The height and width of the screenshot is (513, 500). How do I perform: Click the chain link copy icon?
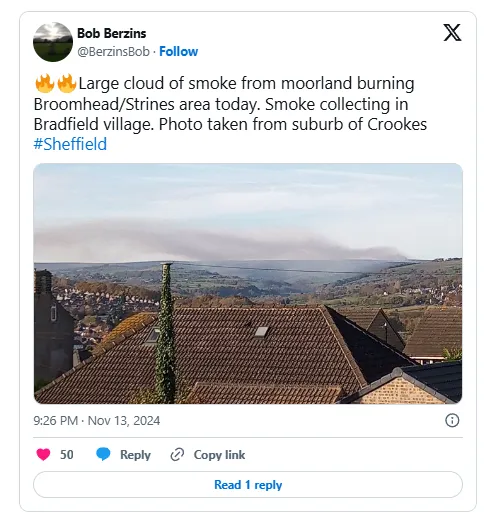pyautogui.click(x=177, y=455)
